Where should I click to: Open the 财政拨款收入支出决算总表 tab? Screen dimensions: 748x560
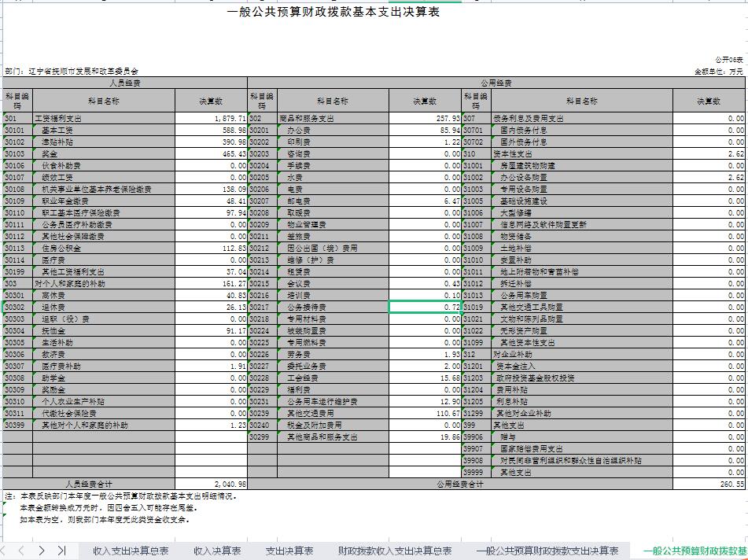pos(394,551)
